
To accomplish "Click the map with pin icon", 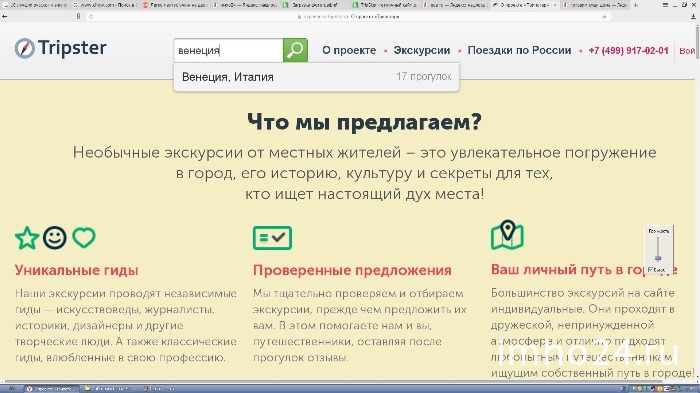I will coord(507,235).
